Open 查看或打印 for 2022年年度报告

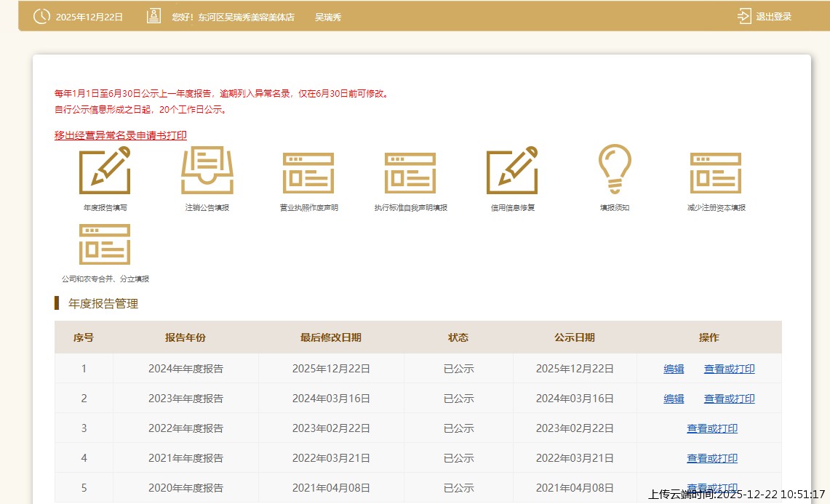click(x=712, y=428)
